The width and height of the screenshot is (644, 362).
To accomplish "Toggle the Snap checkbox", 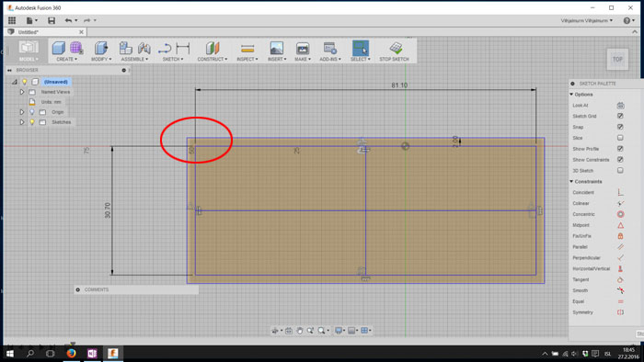I will click(x=620, y=127).
